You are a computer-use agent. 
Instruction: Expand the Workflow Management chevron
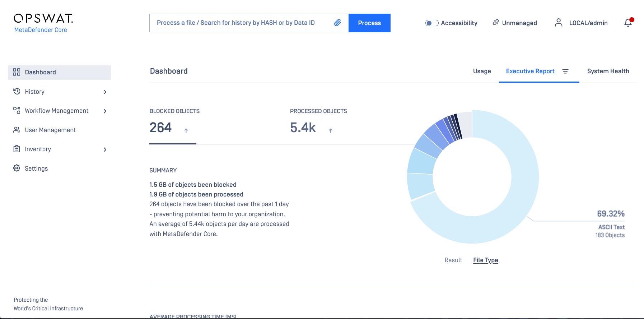point(105,111)
